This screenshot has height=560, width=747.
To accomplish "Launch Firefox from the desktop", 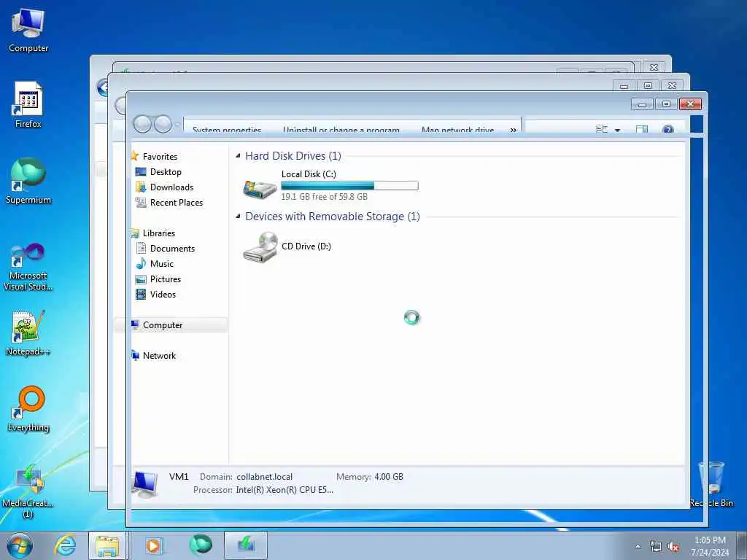I will [28, 105].
